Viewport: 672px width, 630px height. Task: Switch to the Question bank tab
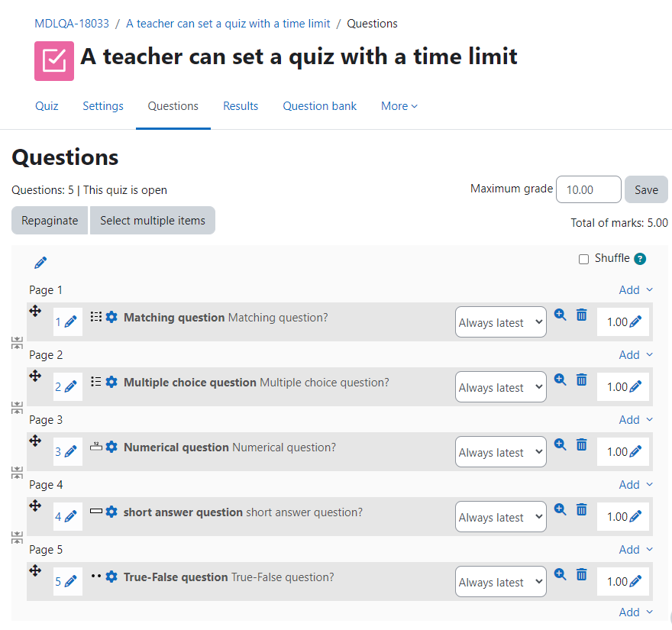pyautogui.click(x=319, y=106)
